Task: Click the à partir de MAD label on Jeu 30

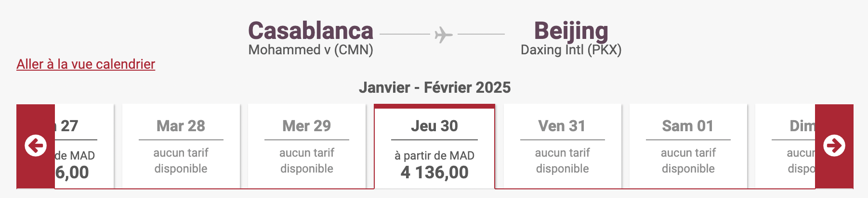Action: [434, 156]
